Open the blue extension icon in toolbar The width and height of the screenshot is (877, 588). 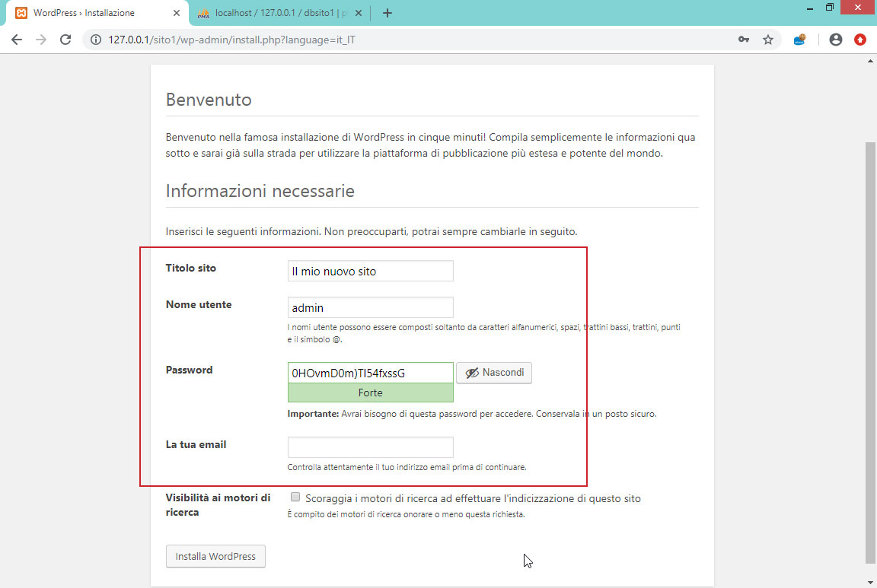pyautogui.click(x=799, y=40)
